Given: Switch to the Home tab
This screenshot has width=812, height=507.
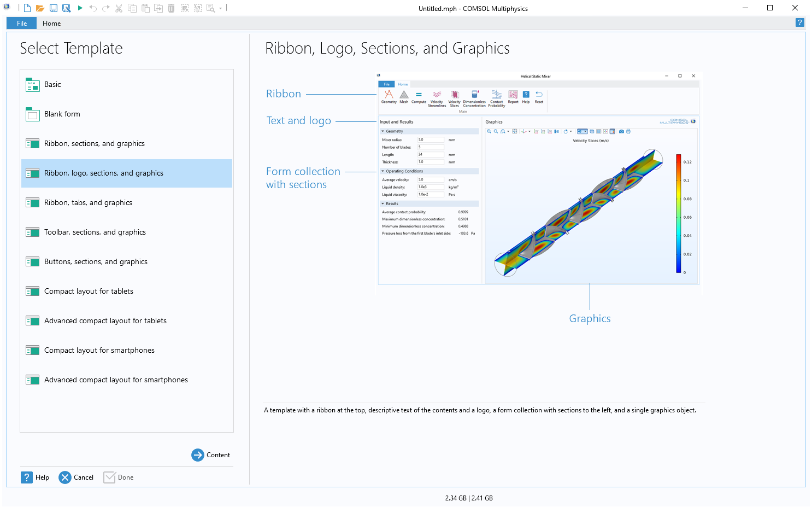Looking at the screenshot, I should pos(52,23).
